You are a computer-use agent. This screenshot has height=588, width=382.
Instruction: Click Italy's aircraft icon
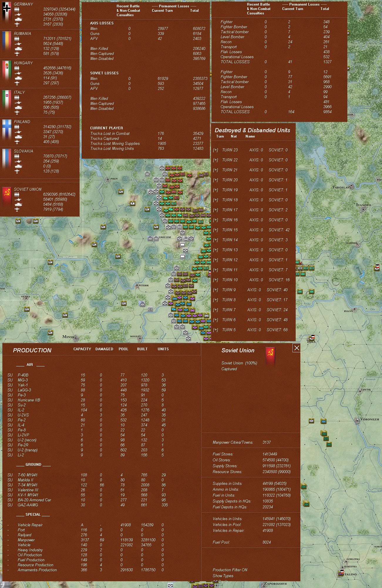tap(17, 113)
